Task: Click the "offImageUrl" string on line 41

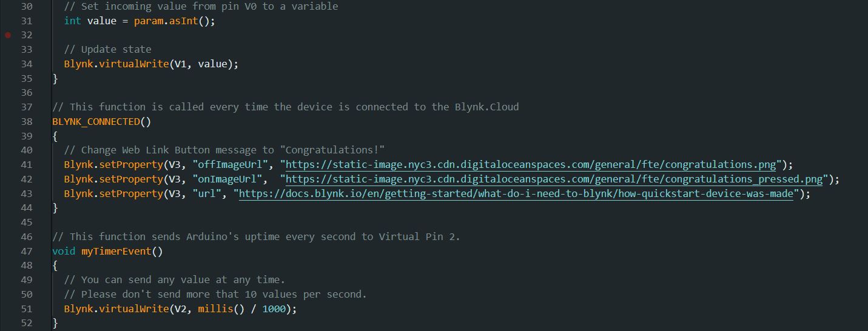Action: [x=230, y=165]
